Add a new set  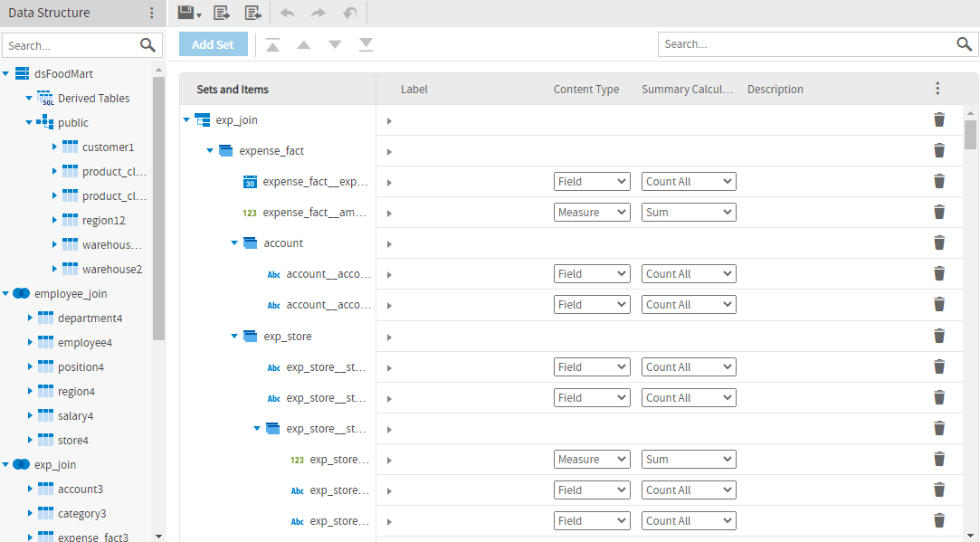[214, 44]
